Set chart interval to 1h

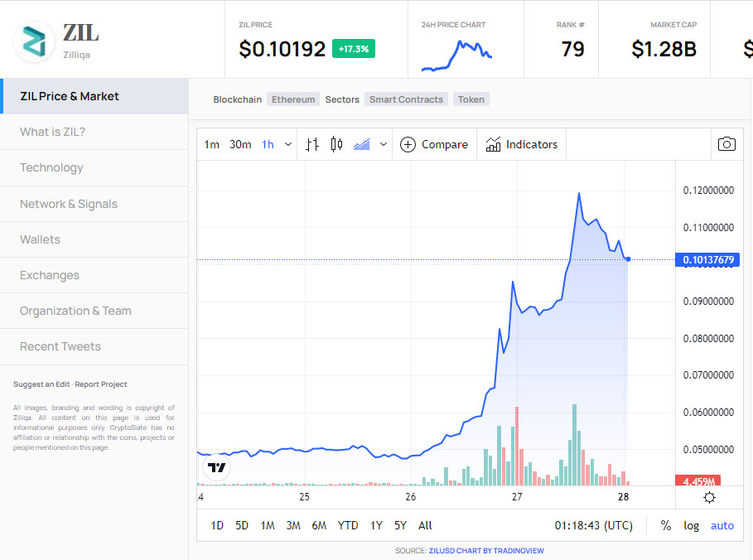click(x=268, y=145)
